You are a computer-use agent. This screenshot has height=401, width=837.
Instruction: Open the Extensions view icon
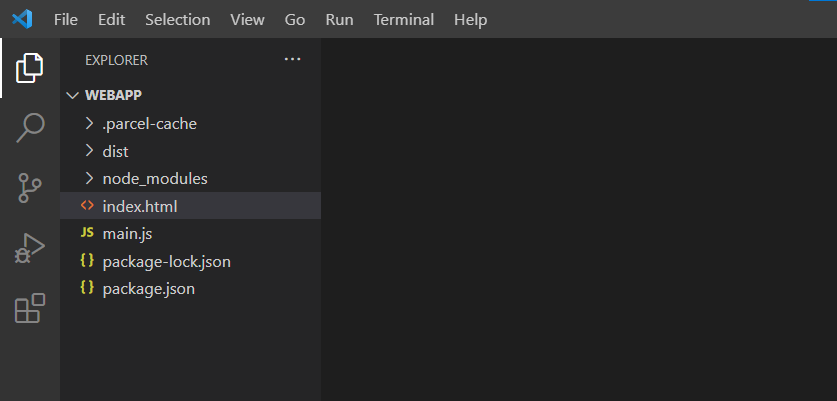[30, 308]
